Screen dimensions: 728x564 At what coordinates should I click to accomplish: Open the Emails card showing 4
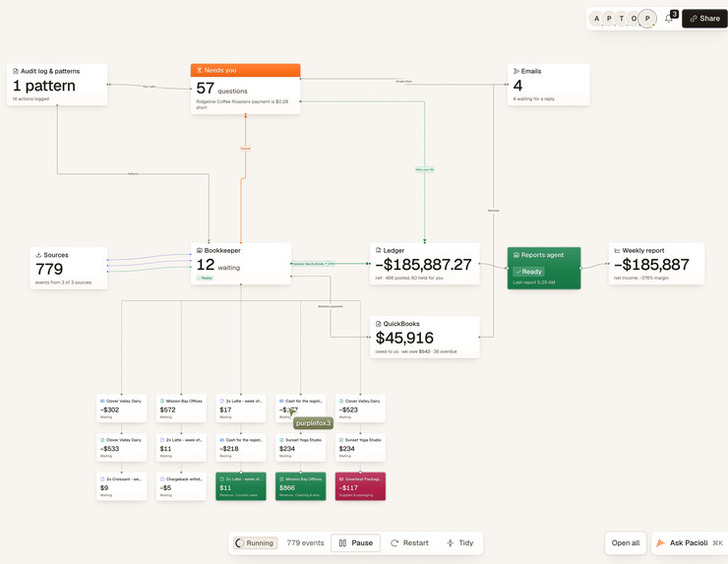point(548,85)
